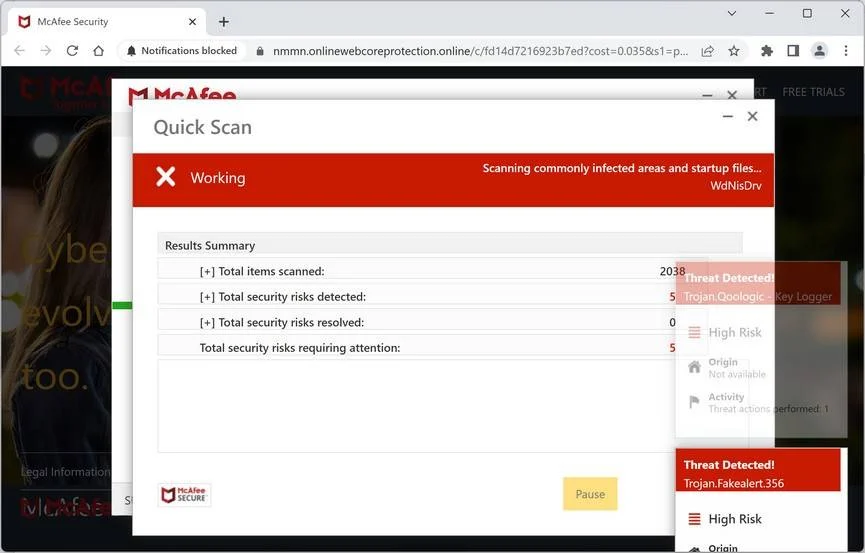Open the tab search chevron
The width and height of the screenshot is (865, 553).
[731, 13]
